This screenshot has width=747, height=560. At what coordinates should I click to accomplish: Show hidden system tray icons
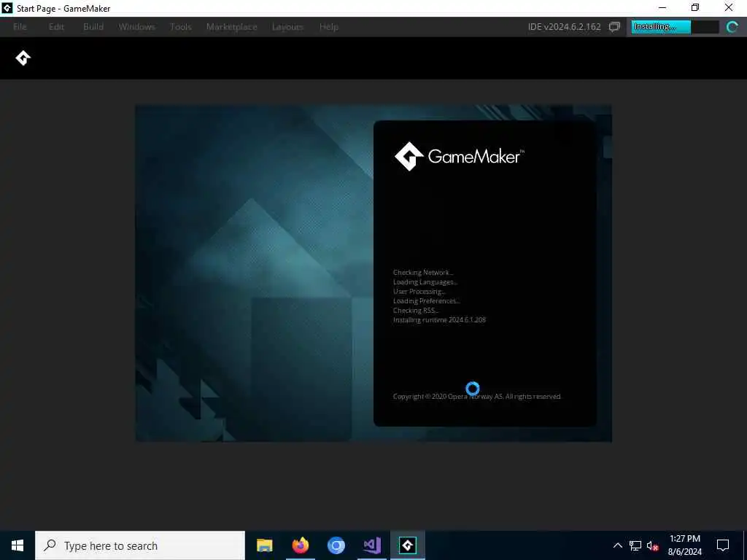[617, 545]
